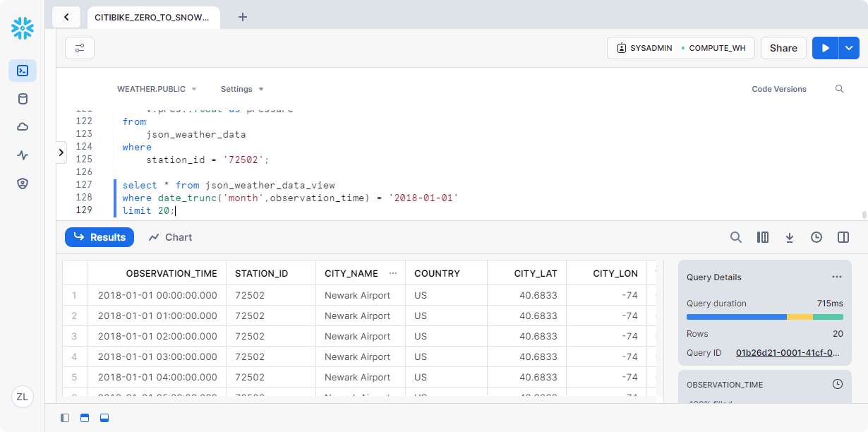Click the query duration progress bar

click(x=764, y=317)
